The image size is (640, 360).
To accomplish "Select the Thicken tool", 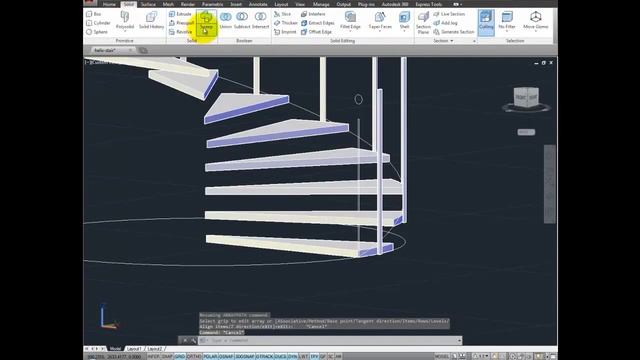I will [x=286, y=23].
